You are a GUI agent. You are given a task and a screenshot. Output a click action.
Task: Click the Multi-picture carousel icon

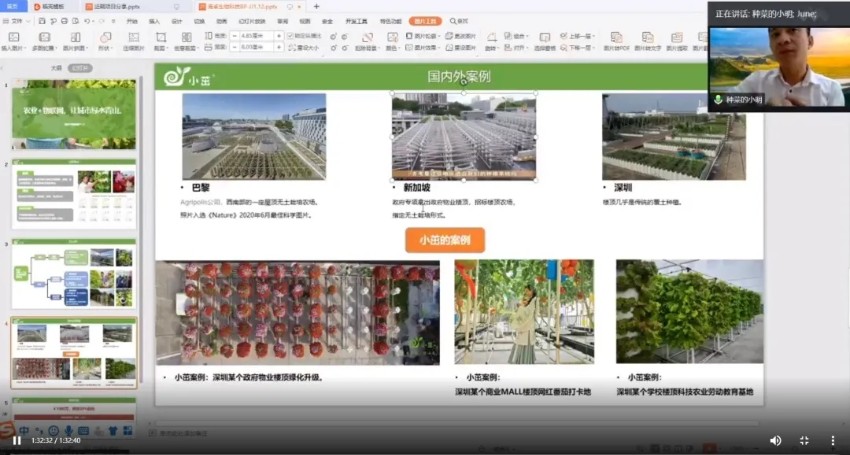[x=44, y=37]
